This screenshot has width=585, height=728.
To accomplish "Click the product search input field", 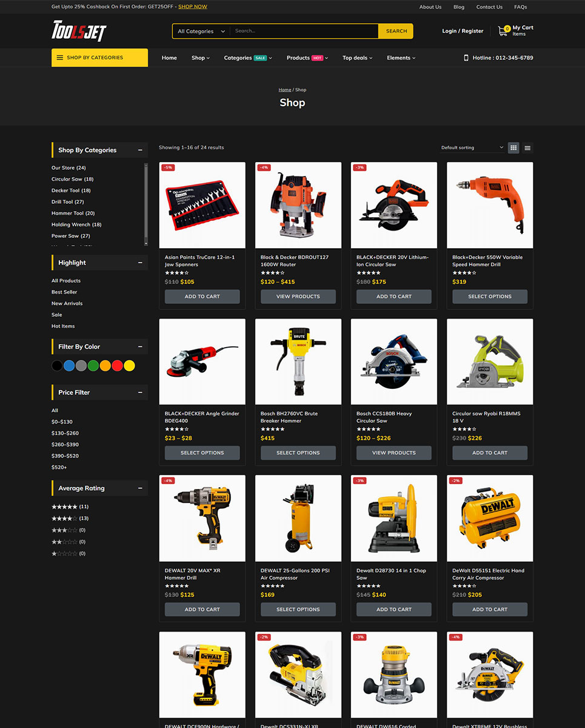I will [303, 31].
